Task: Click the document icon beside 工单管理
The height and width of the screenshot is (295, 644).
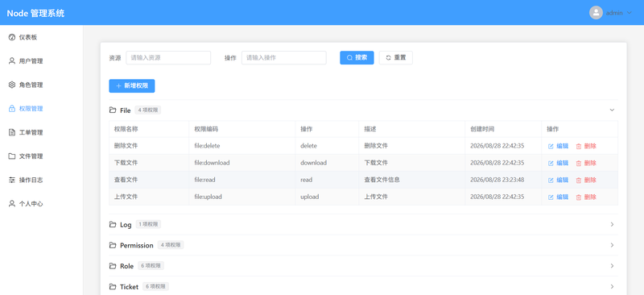Action: 12,132
